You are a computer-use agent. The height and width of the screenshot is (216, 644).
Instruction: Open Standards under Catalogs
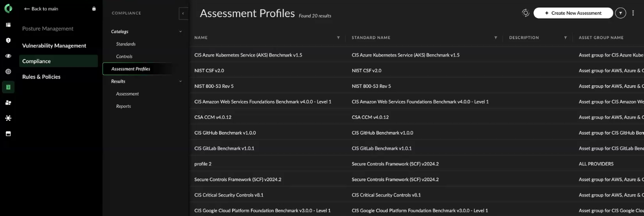pos(126,44)
